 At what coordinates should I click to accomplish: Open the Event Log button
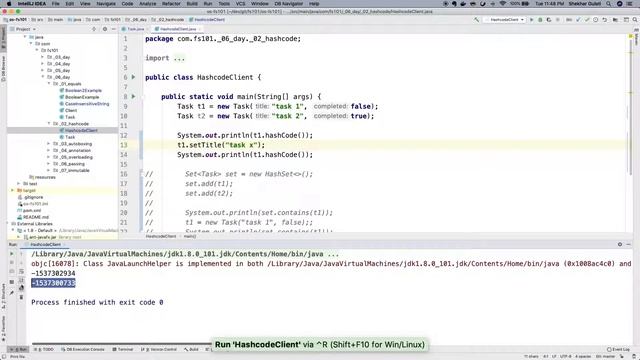coord(618,349)
